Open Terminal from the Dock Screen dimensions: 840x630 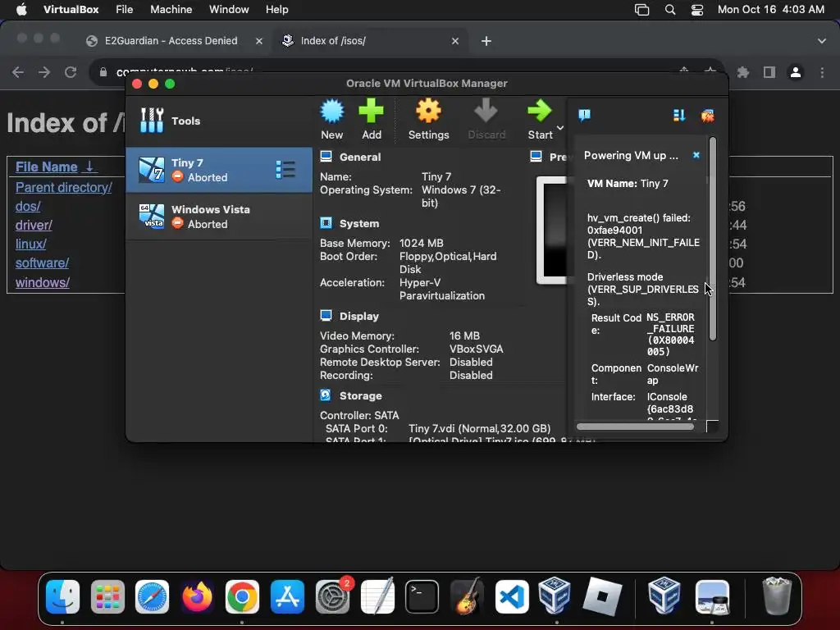[x=422, y=596]
